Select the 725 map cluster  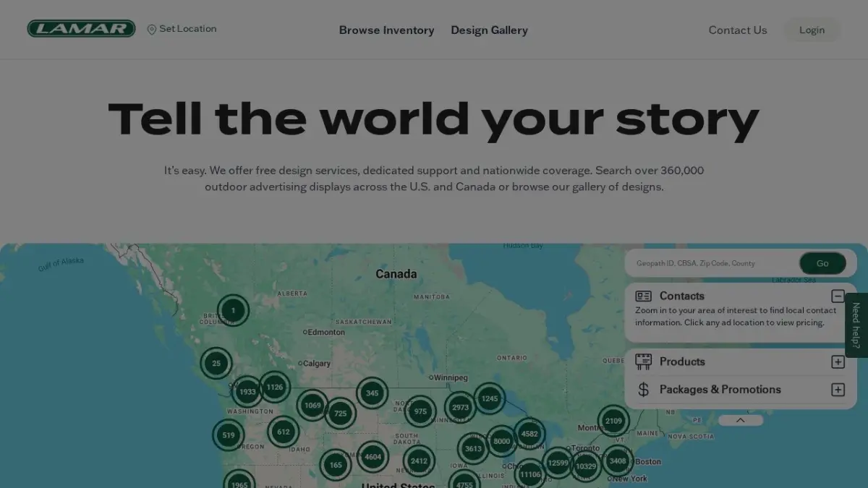pos(341,414)
